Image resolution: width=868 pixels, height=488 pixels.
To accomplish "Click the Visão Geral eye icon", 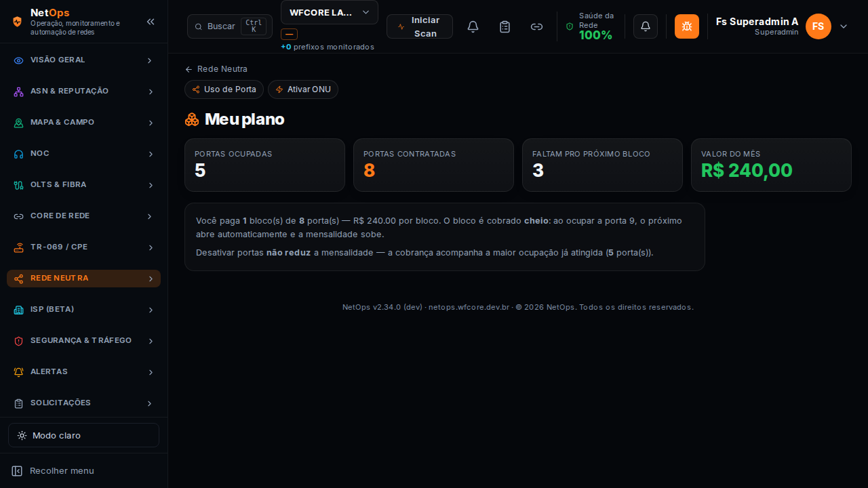I will [x=19, y=60].
